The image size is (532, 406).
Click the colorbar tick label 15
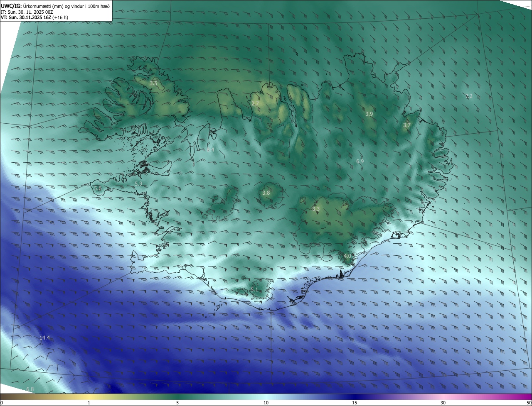(x=355, y=403)
